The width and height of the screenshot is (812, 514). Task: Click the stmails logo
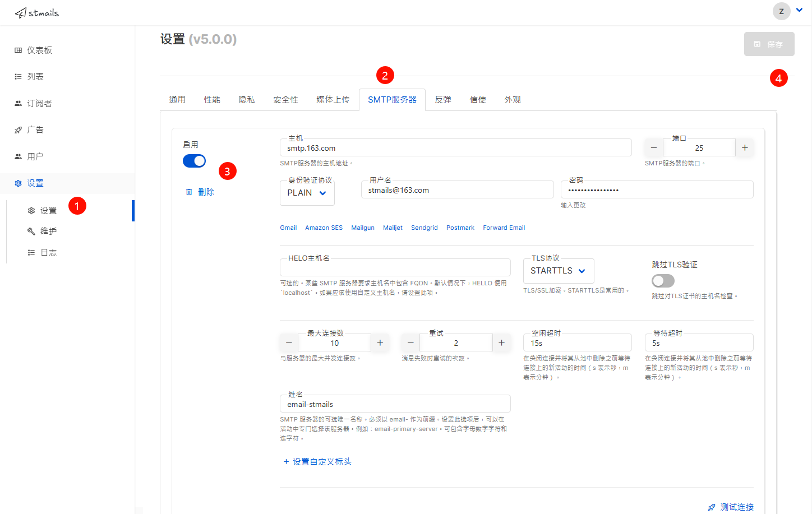[36, 12]
